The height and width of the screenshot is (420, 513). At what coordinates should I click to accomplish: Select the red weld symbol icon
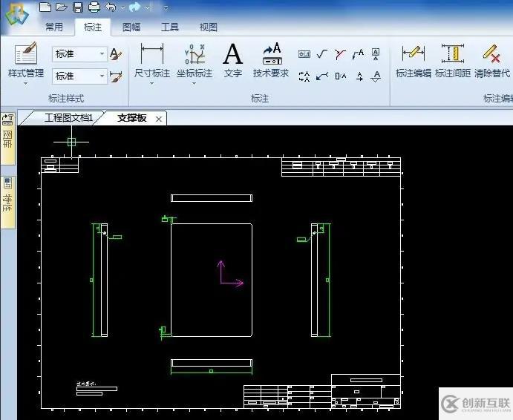click(340, 54)
